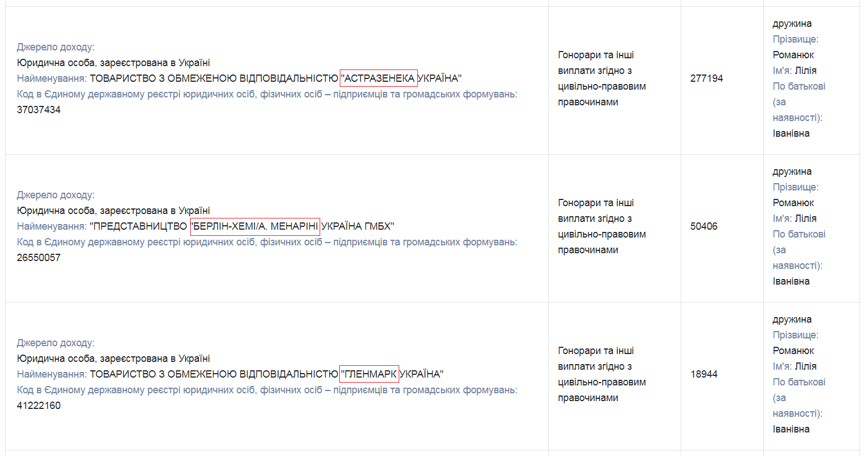The height and width of the screenshot is (456, 868).
Task: Click the highlighted "АСТРАЗЕНЕКА" company name
Action: click(378, 78)
